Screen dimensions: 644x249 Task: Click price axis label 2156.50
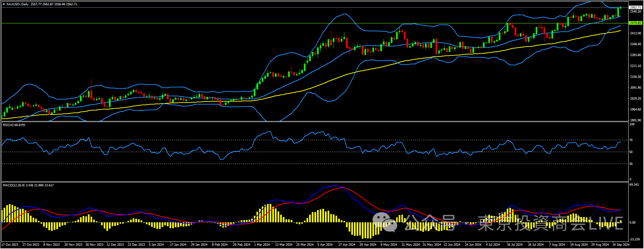pos(635,77)
